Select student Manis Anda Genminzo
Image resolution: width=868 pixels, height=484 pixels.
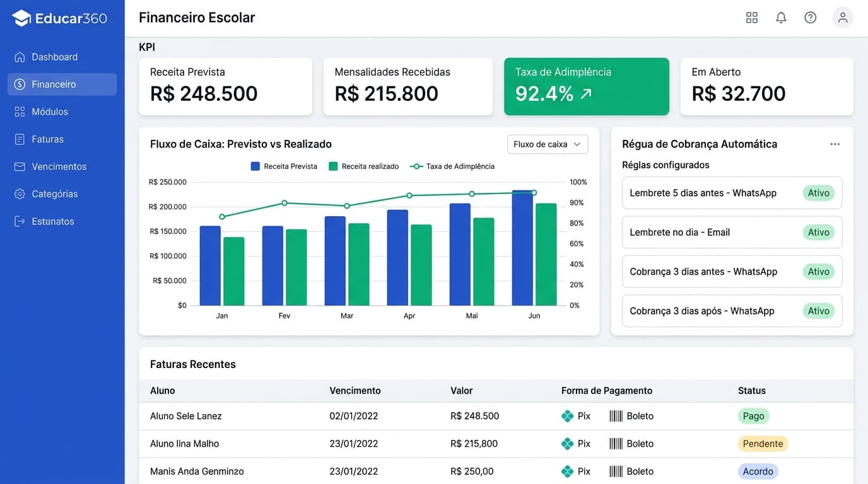coord(197,471)
